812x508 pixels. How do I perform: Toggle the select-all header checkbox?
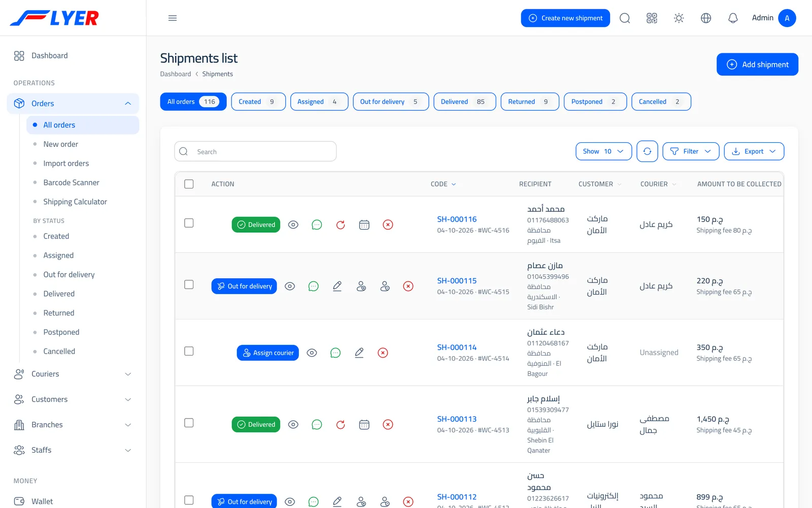tap(189, 184)
